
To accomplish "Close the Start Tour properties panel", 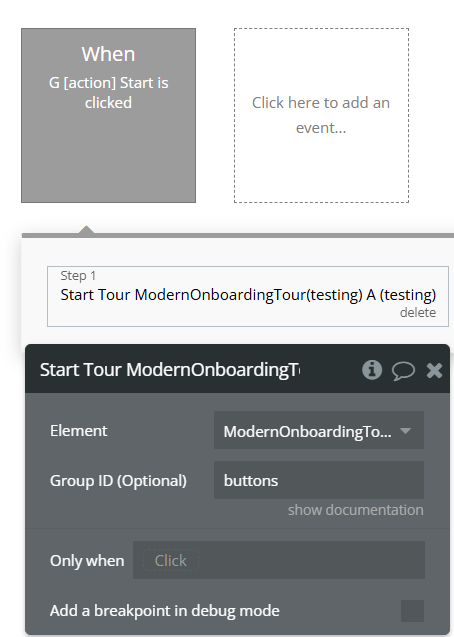I will point(434,370).
